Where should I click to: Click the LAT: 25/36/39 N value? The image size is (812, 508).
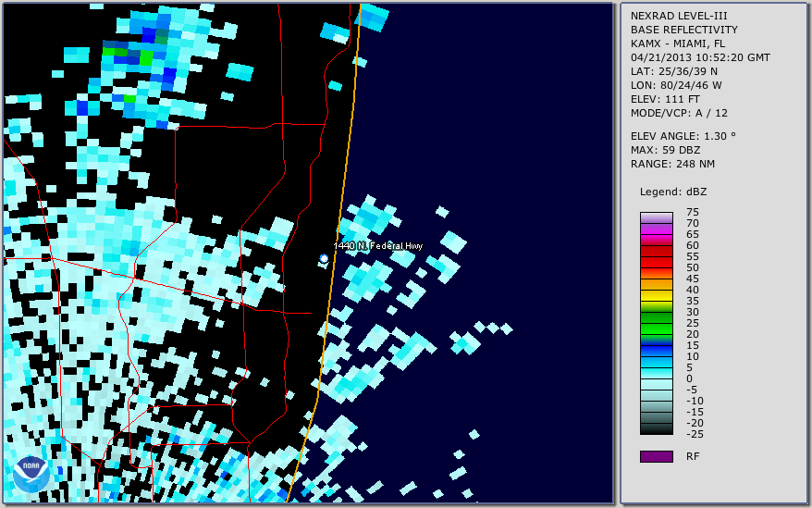(673, 71)
